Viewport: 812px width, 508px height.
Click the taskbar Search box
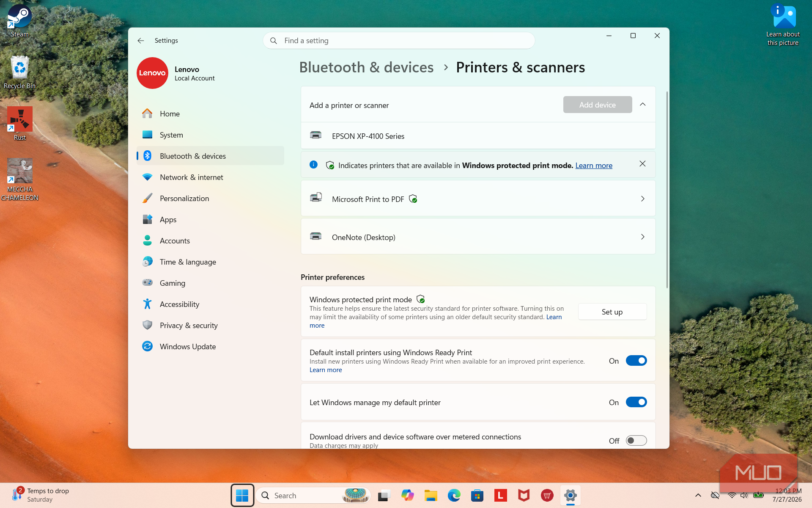[313, 495]
